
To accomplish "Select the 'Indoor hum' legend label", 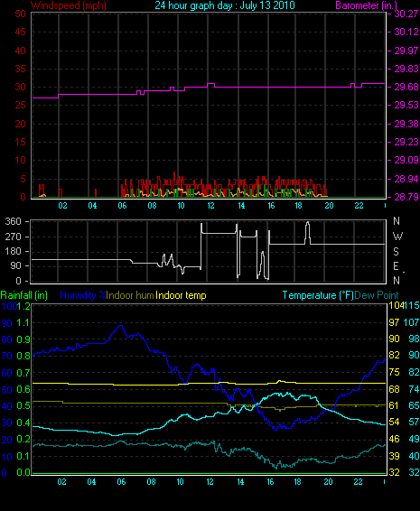I will [130, 295].
